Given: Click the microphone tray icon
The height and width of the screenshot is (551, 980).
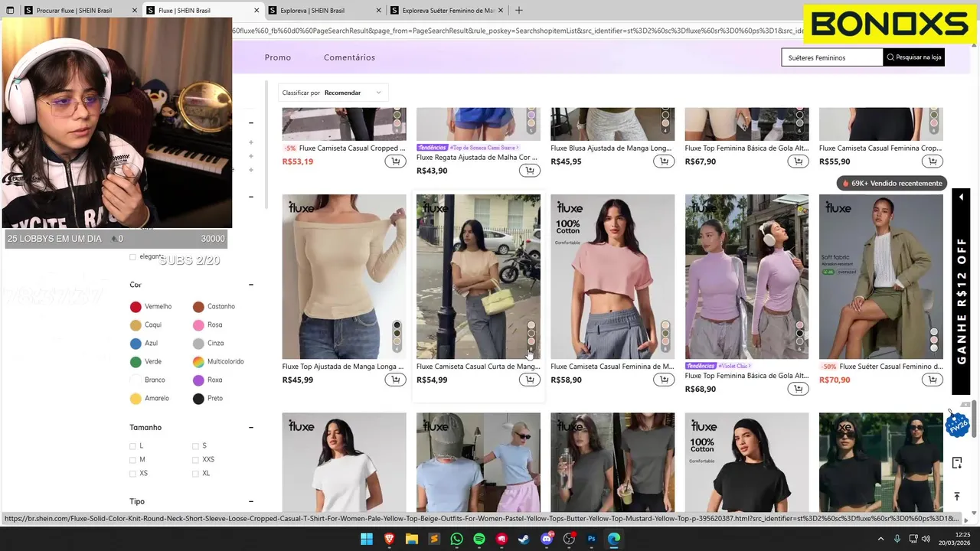Looking at the screenshot, I should (897, 539).
